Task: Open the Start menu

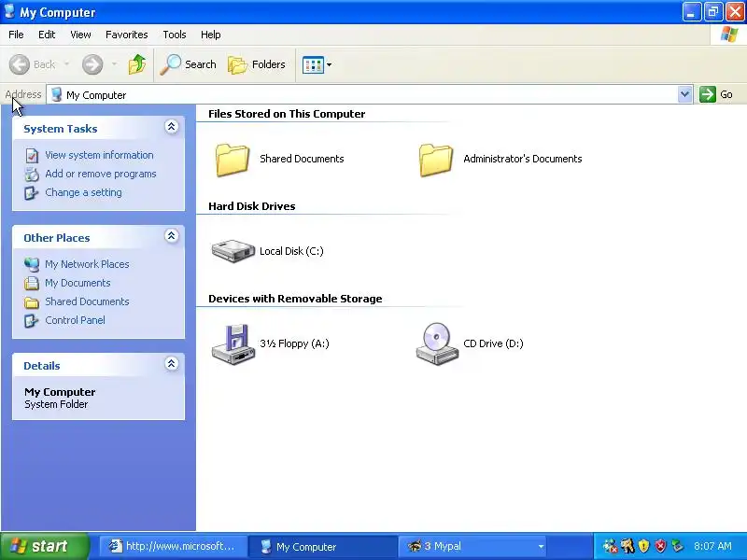Action: tap(44, 546)
